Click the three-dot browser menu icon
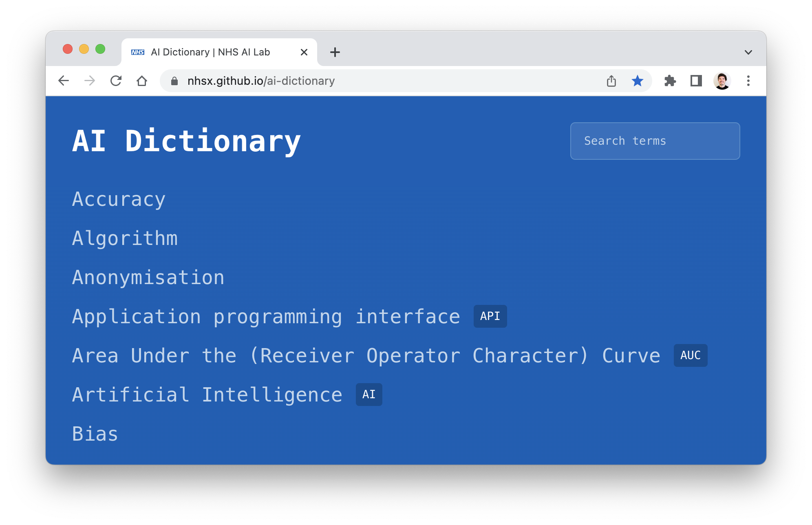 [749, 81]
